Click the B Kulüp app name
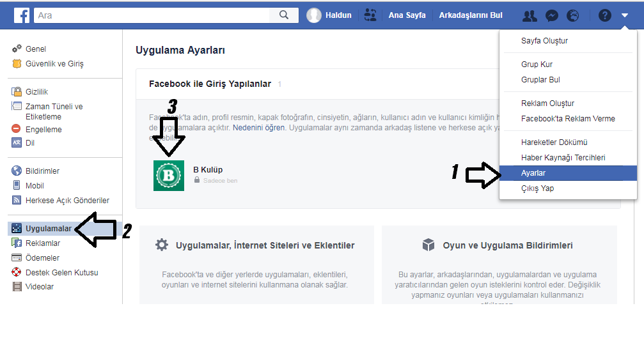The width and height of the screenshot is (644, 352). (x=208, y=169)
